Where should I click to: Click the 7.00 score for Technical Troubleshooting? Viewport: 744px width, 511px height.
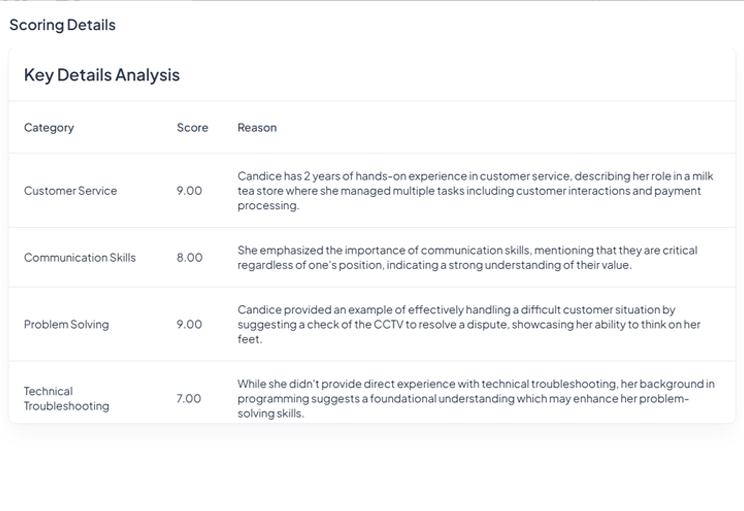[x=189, y=399]
